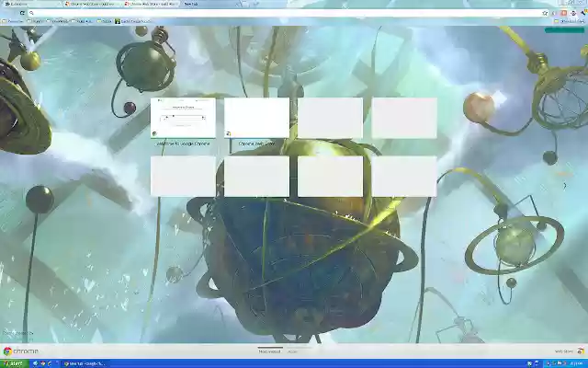Click New Tab - Google Chrome taskbar button
588x368 pixels.
pos(85,363)
